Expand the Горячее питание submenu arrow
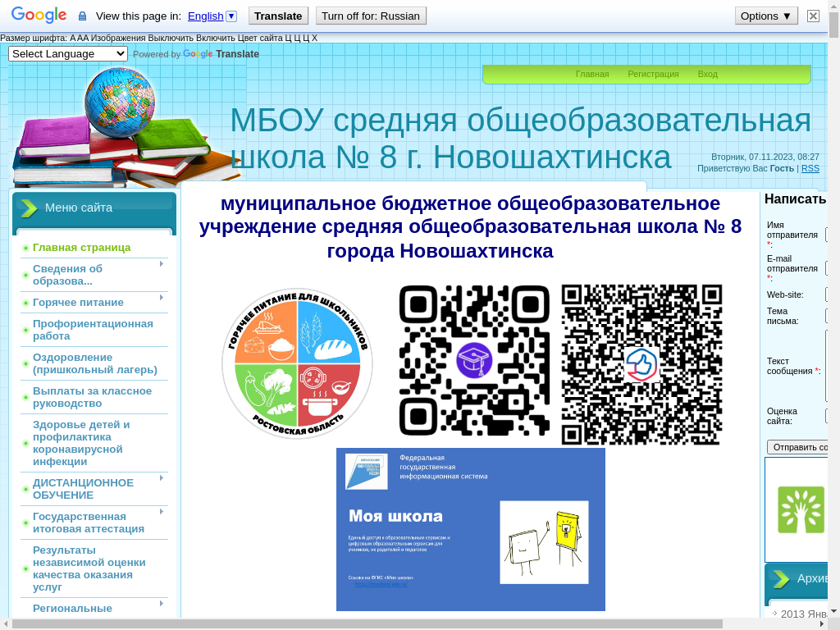Image resolution: width=840 pixels, height=630 pixels. click(162, 297)
